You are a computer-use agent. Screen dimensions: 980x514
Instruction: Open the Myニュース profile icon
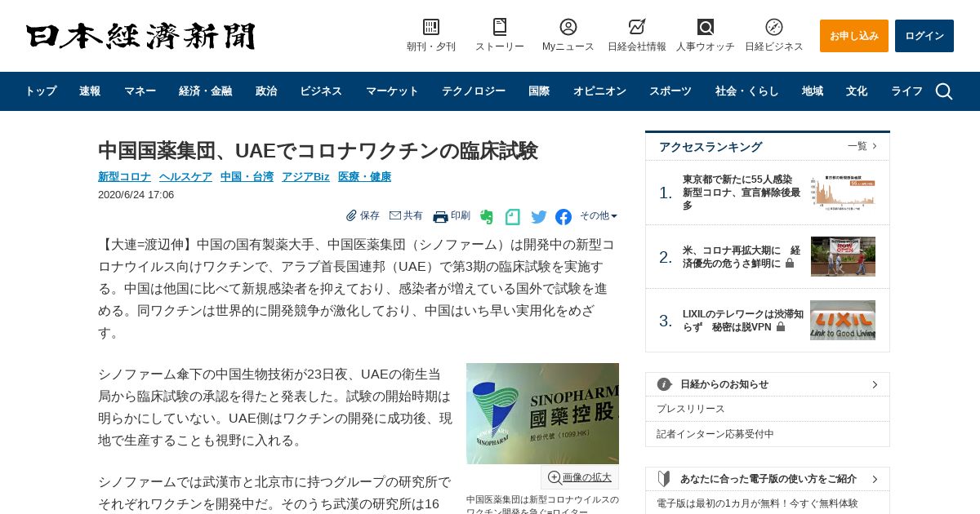(x=568, y=27)
